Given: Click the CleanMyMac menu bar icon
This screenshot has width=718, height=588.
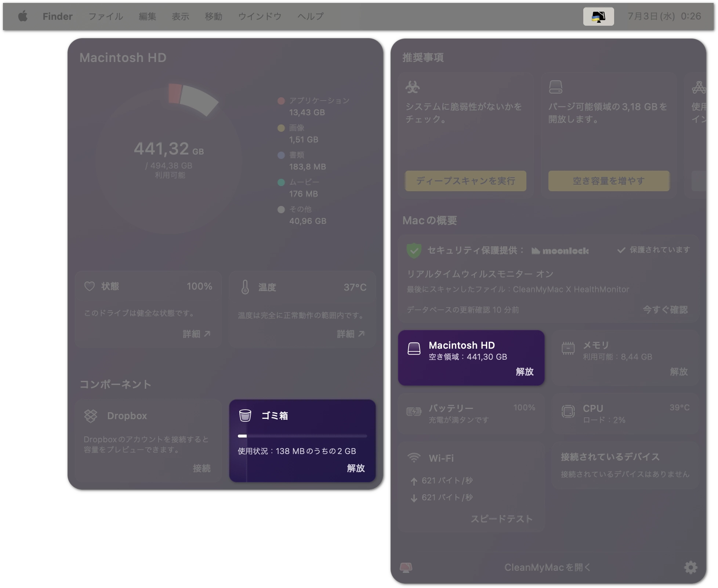Looking at the screenshot, I should (598, 17).
